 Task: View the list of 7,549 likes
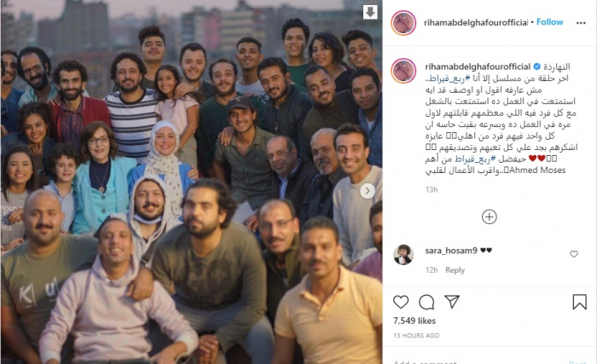click(414, 321)
